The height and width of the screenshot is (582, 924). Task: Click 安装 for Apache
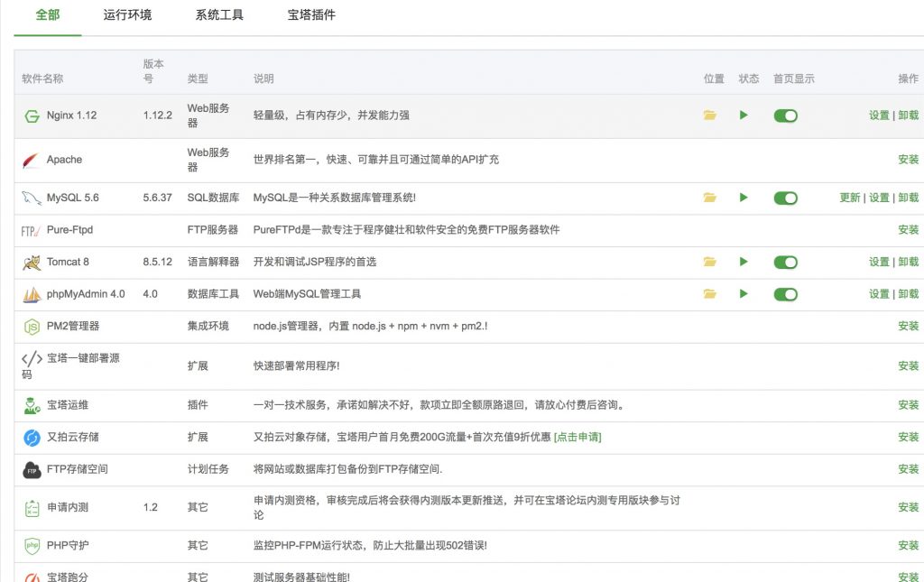pos(908,160)
